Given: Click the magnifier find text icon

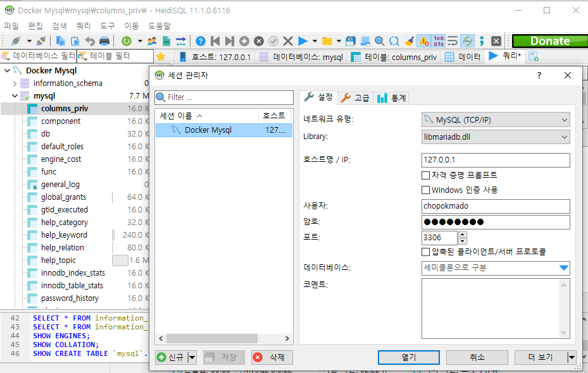Looking at the screenshot, I should tap(380, 41).
